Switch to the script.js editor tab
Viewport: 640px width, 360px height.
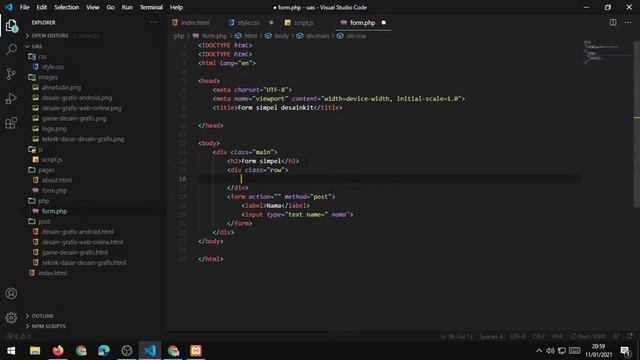pyautogui.click(x=303, y=22)
